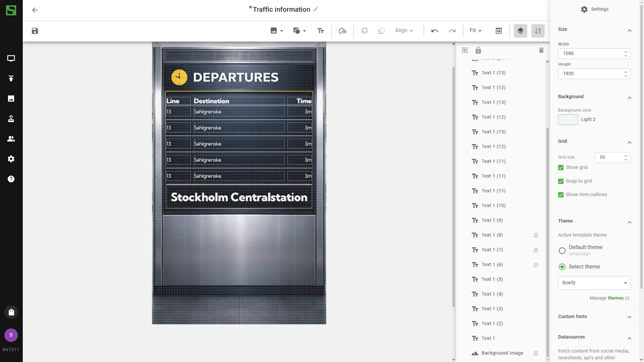Open the preview from the eye-window icon
The image size is (644, 362).
tap(499, 31)
